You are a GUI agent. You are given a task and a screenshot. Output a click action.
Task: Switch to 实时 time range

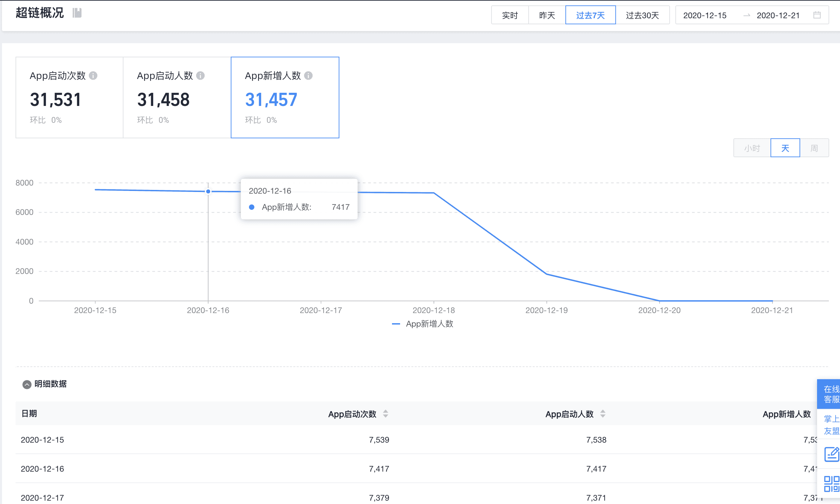point(510,15)
